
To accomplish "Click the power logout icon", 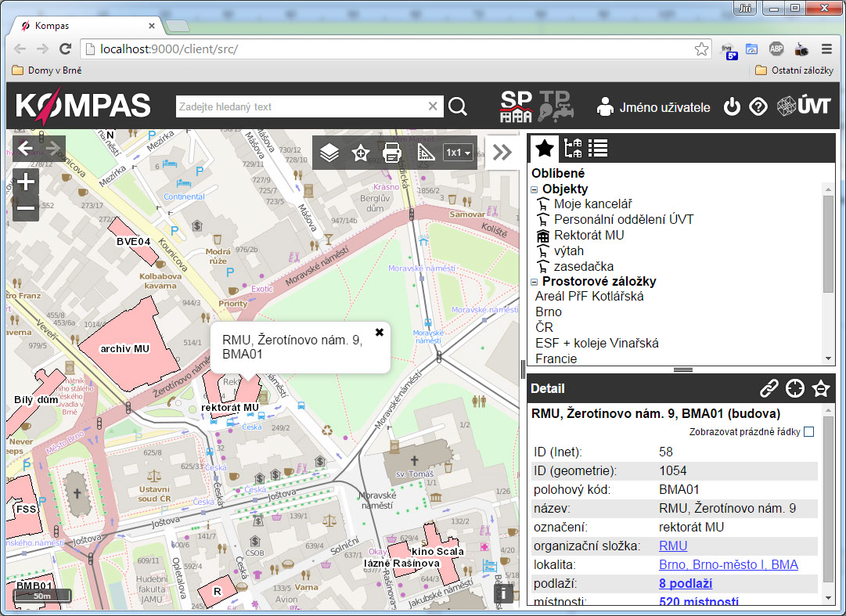I will point(732,107).
